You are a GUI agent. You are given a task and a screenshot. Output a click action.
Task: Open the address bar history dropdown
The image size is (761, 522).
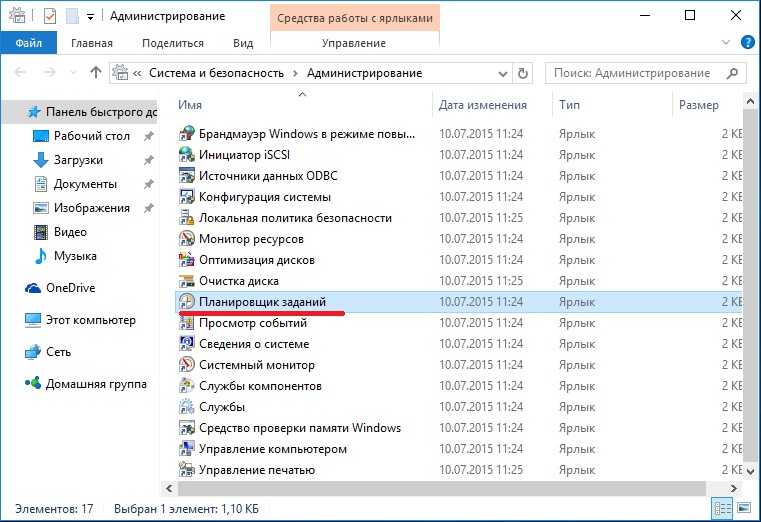tap(503, 74)
